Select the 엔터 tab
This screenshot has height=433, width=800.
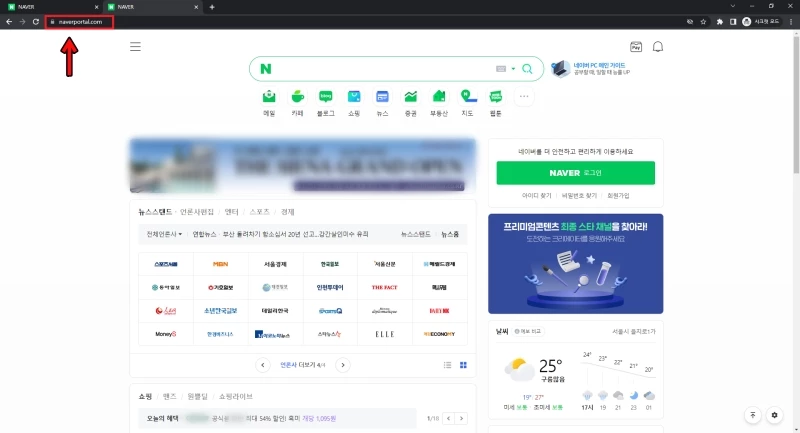coord(232,212)
